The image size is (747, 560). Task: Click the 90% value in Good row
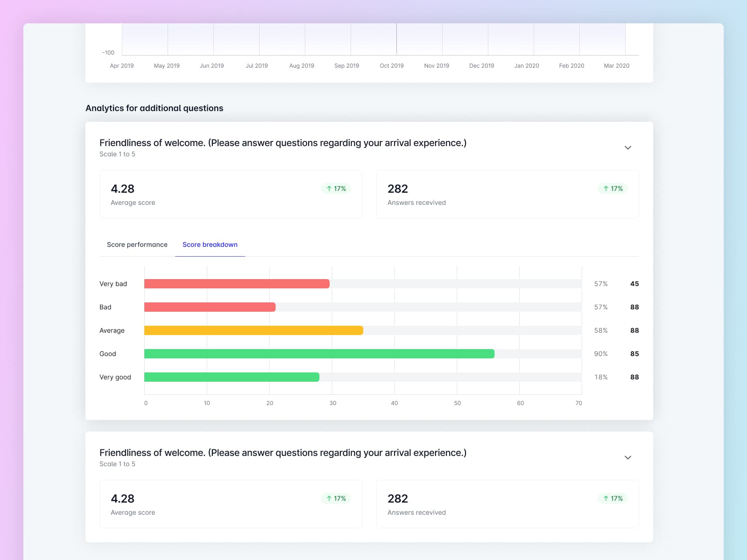[600, 354]
